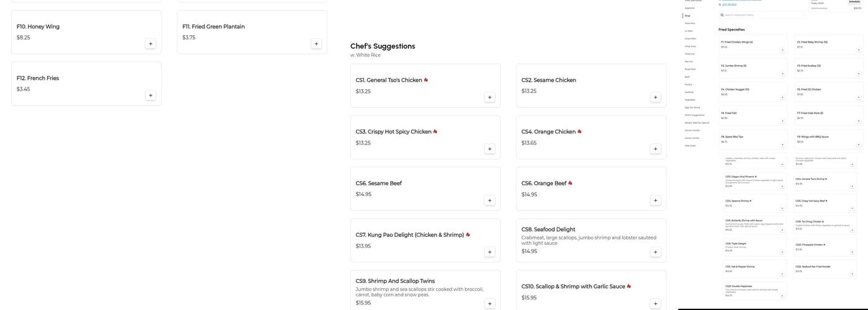Image resolution: width=868 pixels, height=310 pixels.
Task: Add CS9. Shrimp And Scallop Twins
Action: (x=489, y=304)
